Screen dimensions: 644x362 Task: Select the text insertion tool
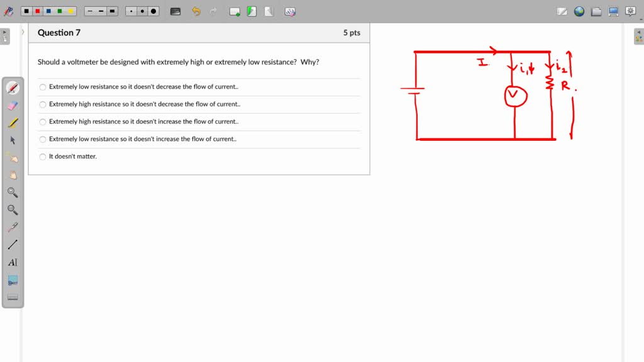coord(13,263)
